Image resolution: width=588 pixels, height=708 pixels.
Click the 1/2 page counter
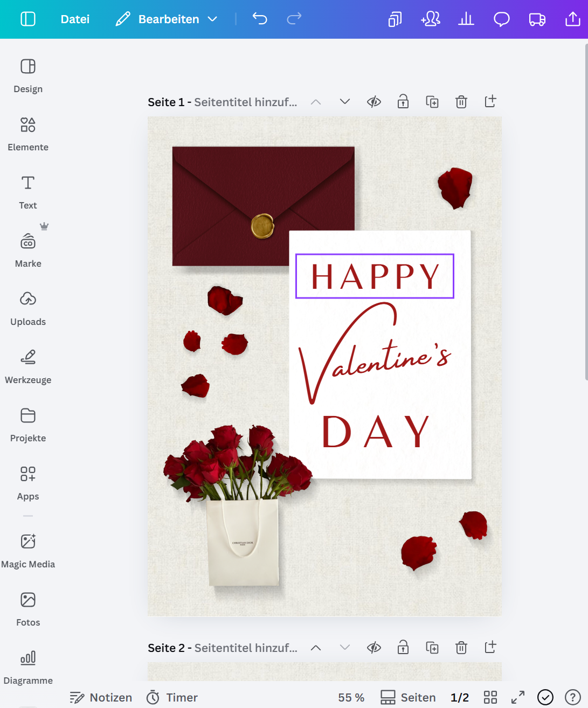click(x=460, y=697)
